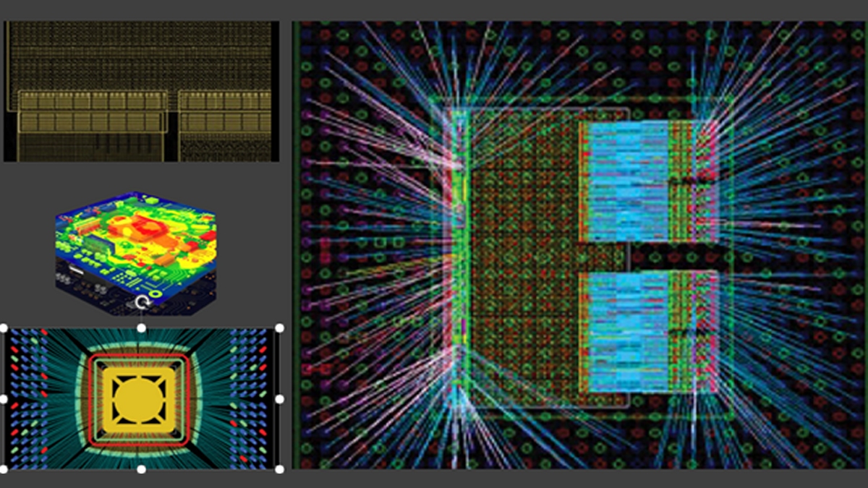Click the middle-right resize handle of selected image
The height and width of the screenshot is (488, 868).
(x=280, y=398)
